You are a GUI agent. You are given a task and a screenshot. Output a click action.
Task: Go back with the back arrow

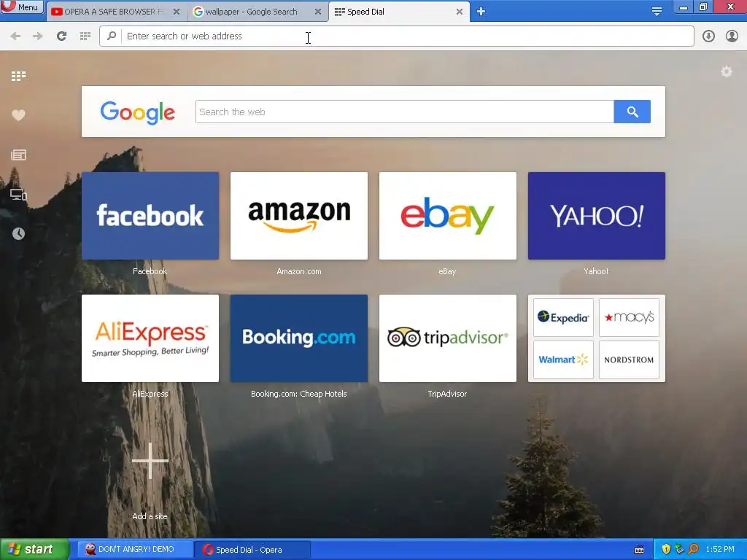15,36
